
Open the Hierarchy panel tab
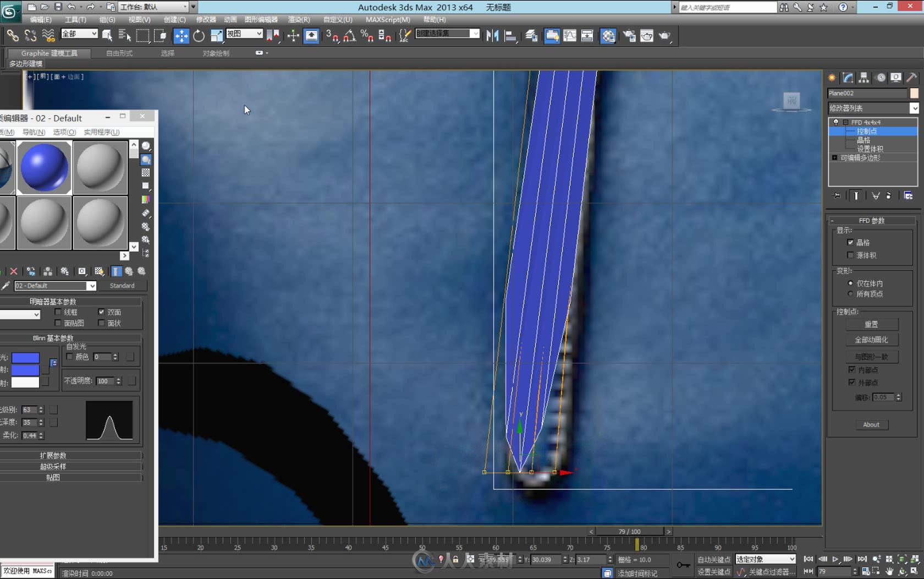pyautogui.click(x=864, y=78)
